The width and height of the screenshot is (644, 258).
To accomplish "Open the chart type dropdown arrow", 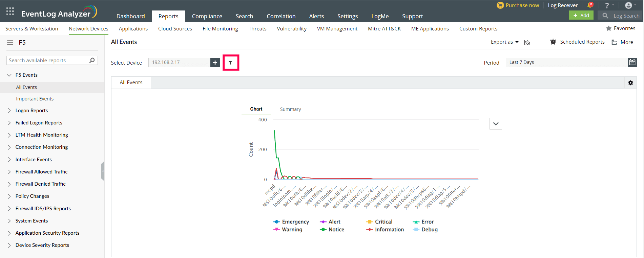I will click(x=496, y=124).
